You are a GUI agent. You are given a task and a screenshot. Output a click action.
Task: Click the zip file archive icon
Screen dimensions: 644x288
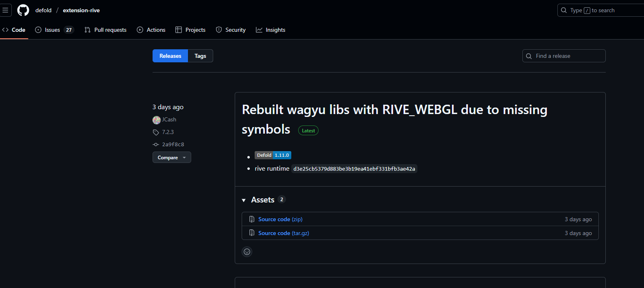(x=252, y=219)
